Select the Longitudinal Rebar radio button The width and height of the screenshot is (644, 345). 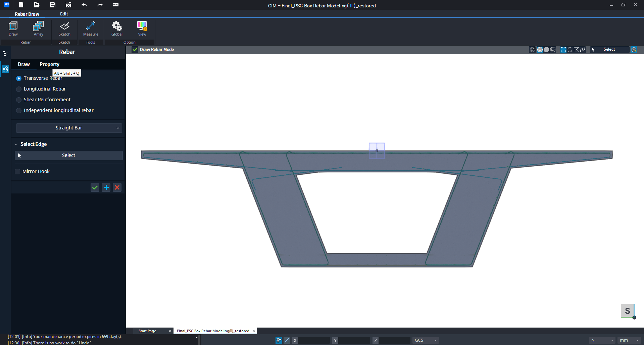19,89
